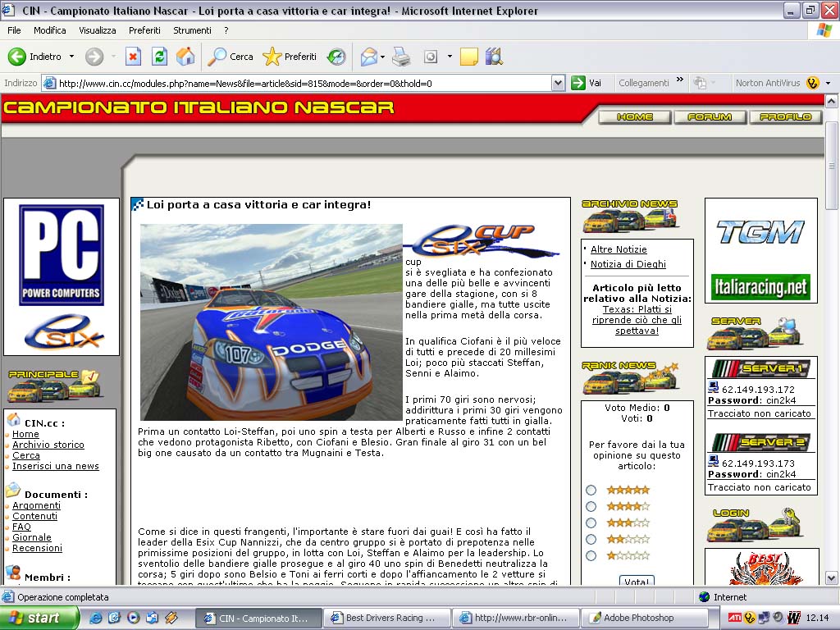Open the Forward history dropdown arrow
This screenshot has width=840, height=630.
pyautogui.click(x=113, y=57)
